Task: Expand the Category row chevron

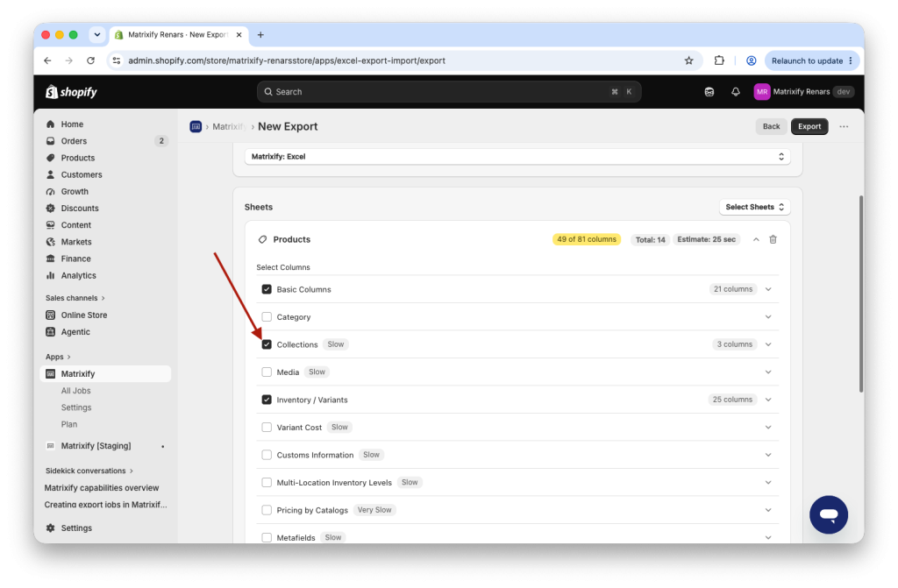Action: [768, 316]
